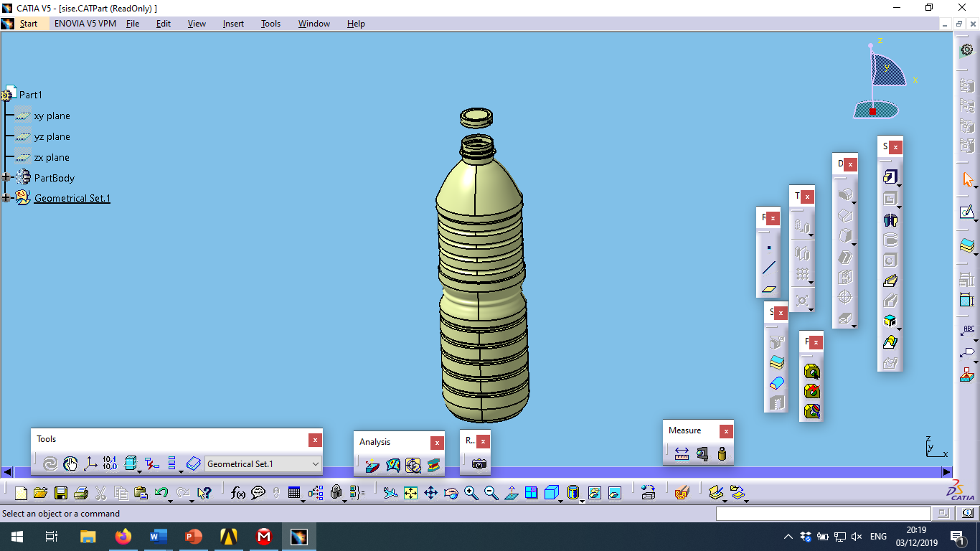Select the xy plane in the tree
This screenshot has width=980, height=551.
tap(52, 116)
